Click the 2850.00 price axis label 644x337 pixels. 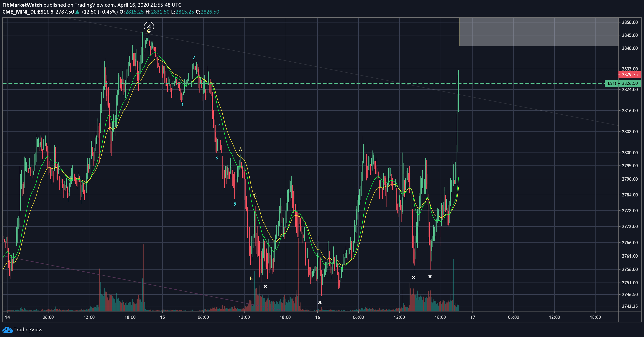click(x=630, y=22)
